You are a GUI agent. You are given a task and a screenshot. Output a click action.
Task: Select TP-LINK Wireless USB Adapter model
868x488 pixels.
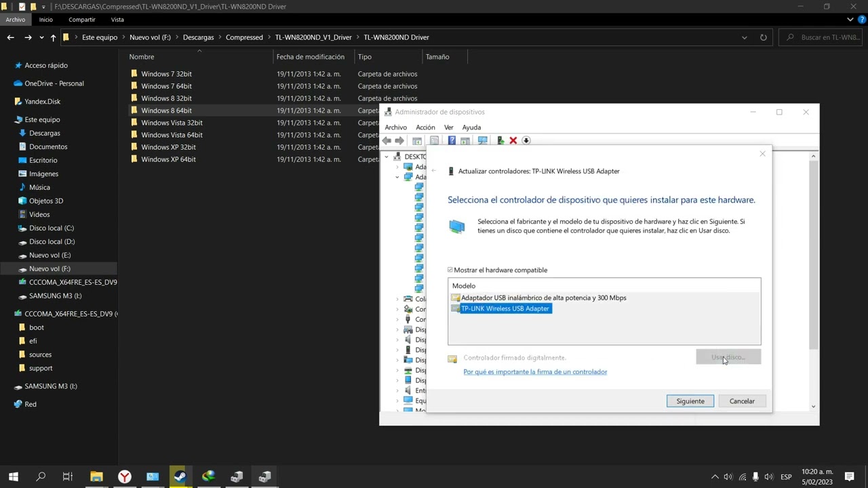pyautogui.click(x=505, y=308)
